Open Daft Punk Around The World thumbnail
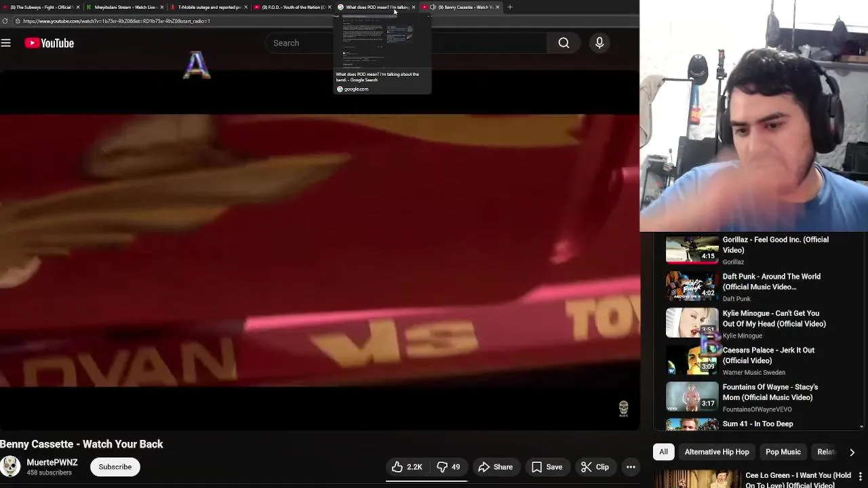Screen dimensions: 868x488 pyautogui.click(x=692, y=285)
